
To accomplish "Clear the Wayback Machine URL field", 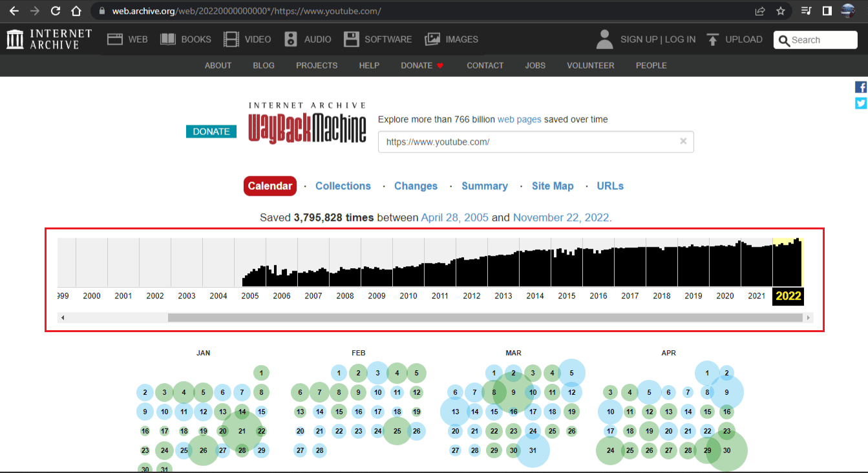I will click(x=683, y=142).
